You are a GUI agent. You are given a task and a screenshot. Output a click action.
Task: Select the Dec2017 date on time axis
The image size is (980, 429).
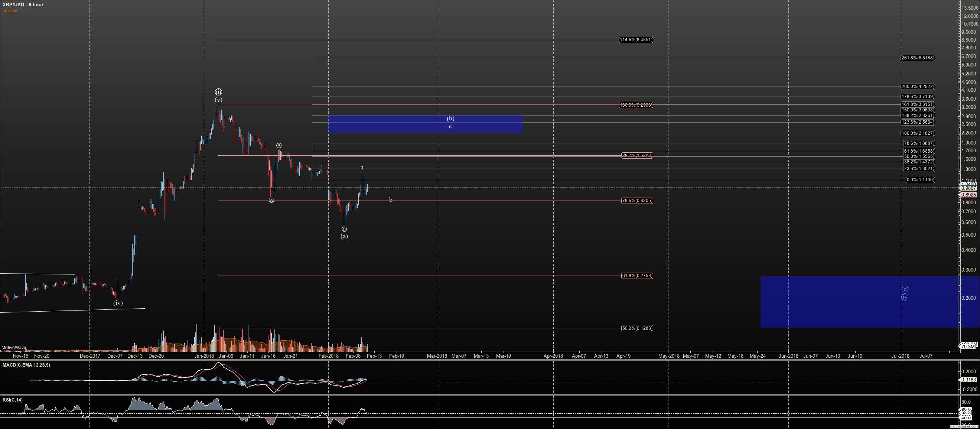(x=90, y=356)
